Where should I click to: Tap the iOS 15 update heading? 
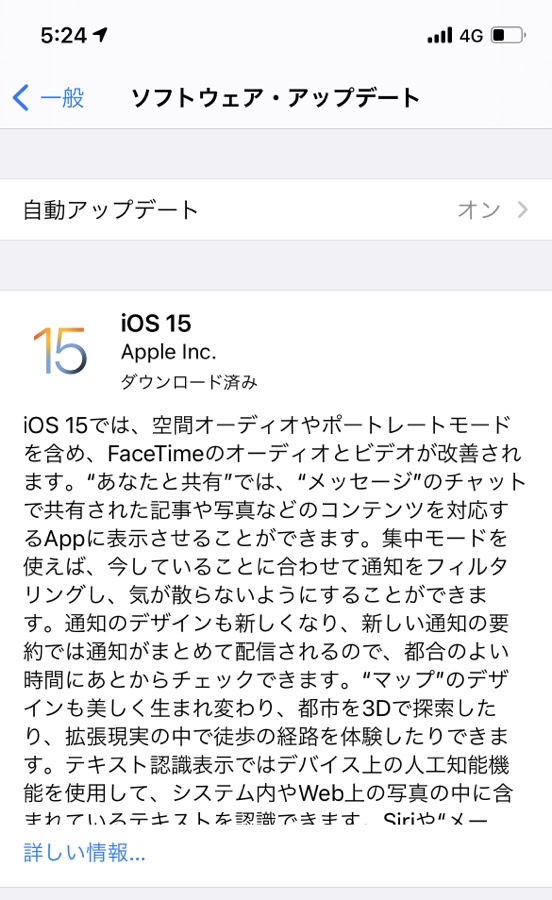coord(156,323)
